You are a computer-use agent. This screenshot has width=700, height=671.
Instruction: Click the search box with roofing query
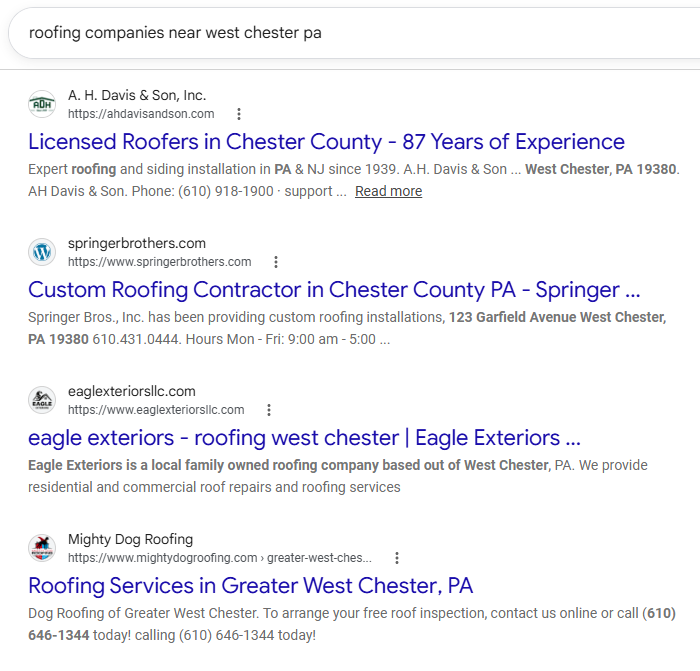[354, 33]
